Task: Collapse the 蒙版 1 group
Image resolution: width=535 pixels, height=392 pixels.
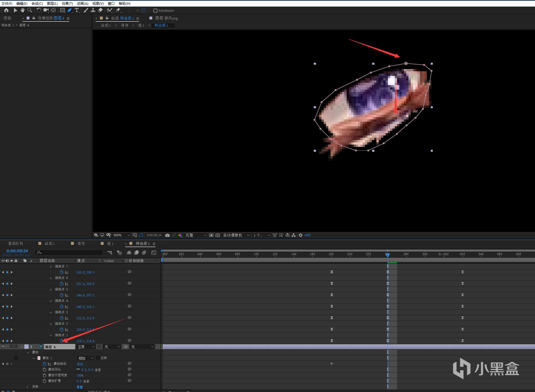Action: click(34, 358)
